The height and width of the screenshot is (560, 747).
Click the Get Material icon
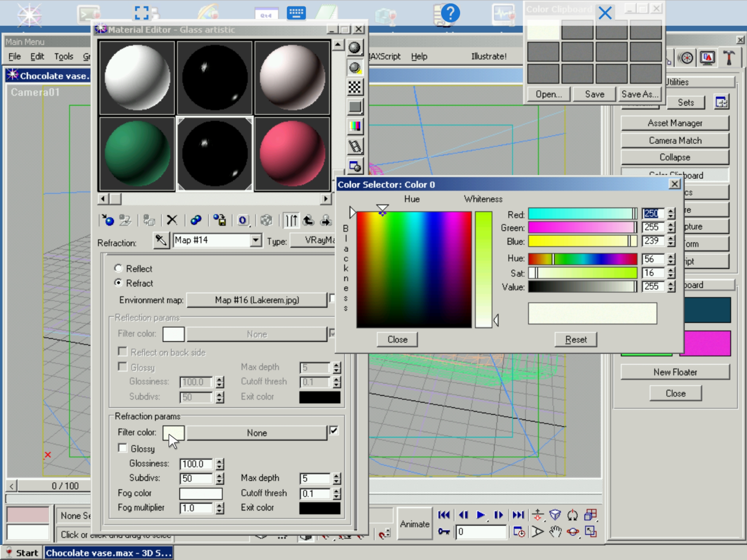(108, 220)
